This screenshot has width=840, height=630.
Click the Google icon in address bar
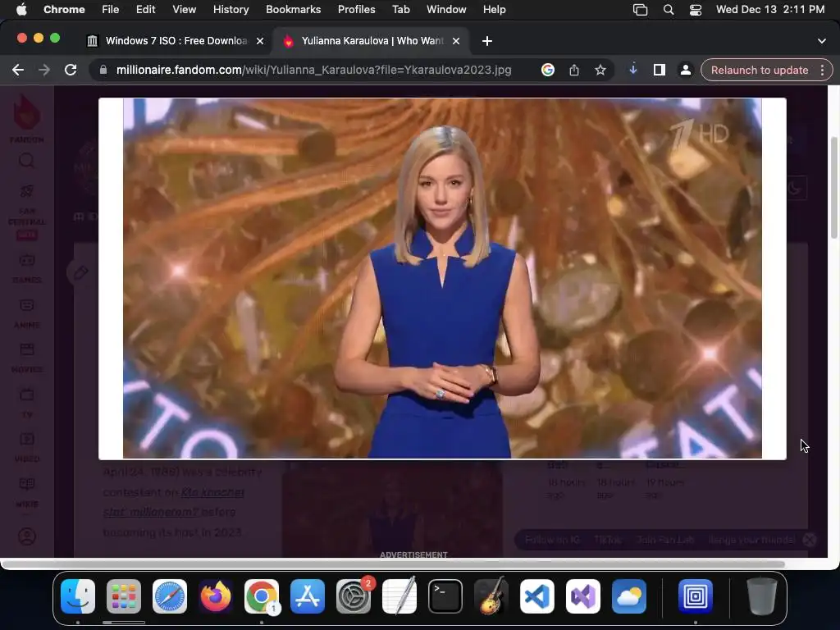[547, 70]
